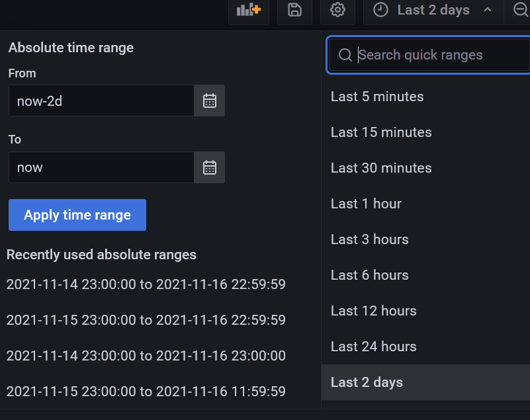This screenshot has width=530, height=420.
Task: Select the Last 12 hours quick range
Action: [373, 310]
